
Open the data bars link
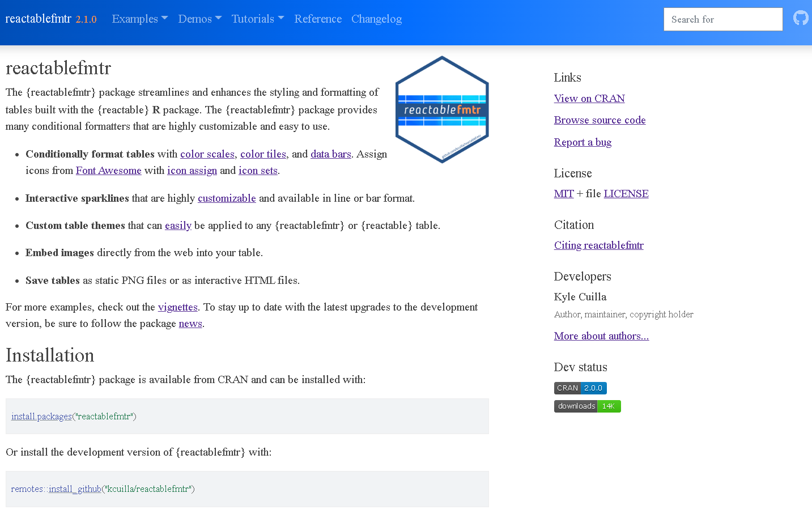coord(331,154)
